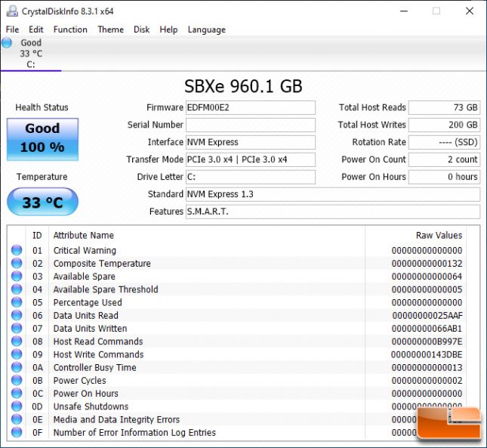The width and height of the screenshot is (487, 448).
Task: Close the CrystalDiskInfo window
Action: point(470,11)
